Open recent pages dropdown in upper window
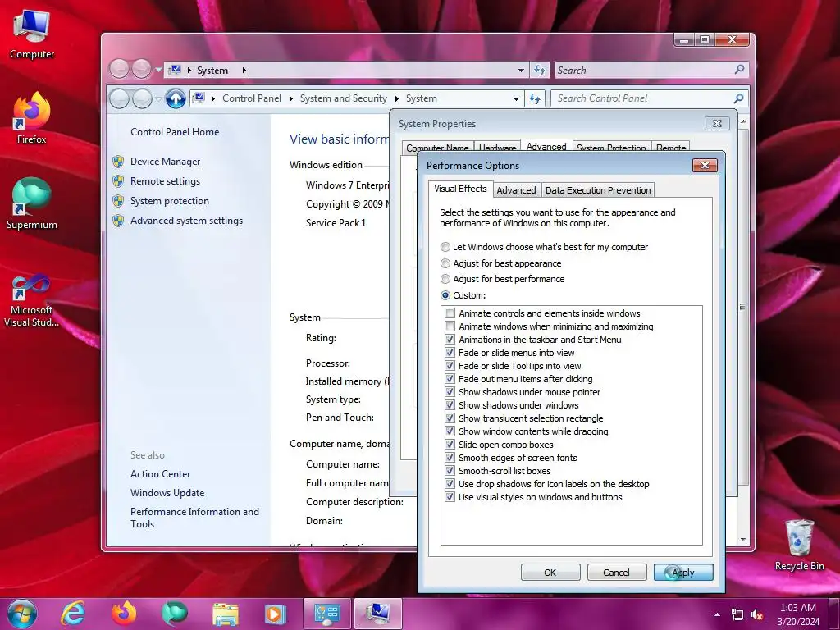This screenshot has width=840, height=630. pos(158,71)
